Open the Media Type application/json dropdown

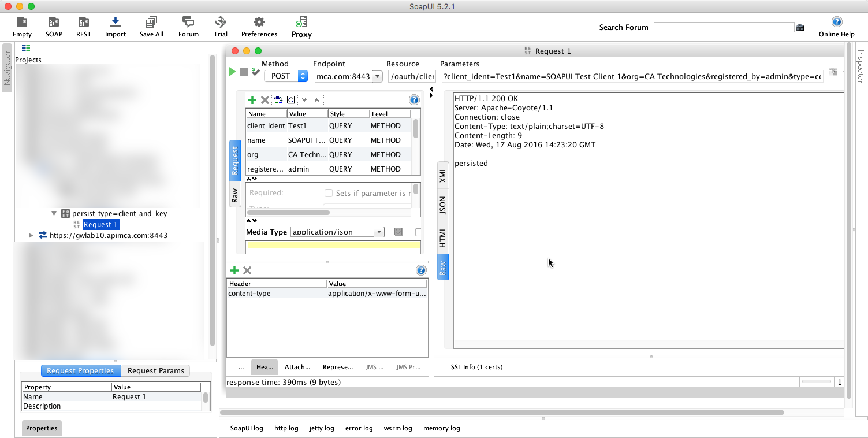379,232
